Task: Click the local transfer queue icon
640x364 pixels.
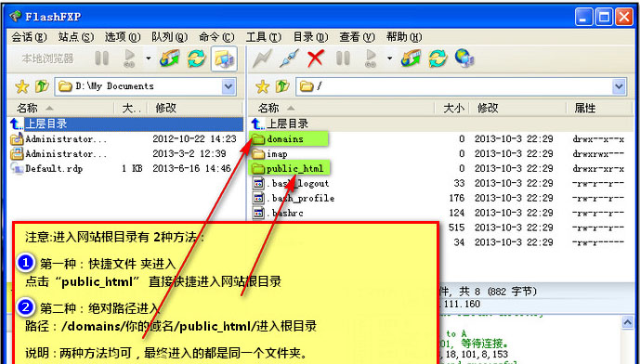Action: pos(170,58)
